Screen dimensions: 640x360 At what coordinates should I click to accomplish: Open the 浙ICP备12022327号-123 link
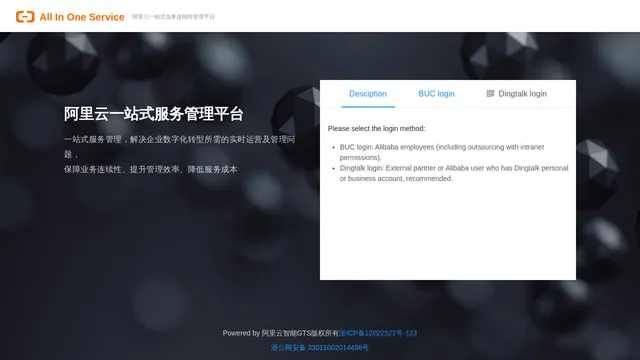(x=378, y=333)
